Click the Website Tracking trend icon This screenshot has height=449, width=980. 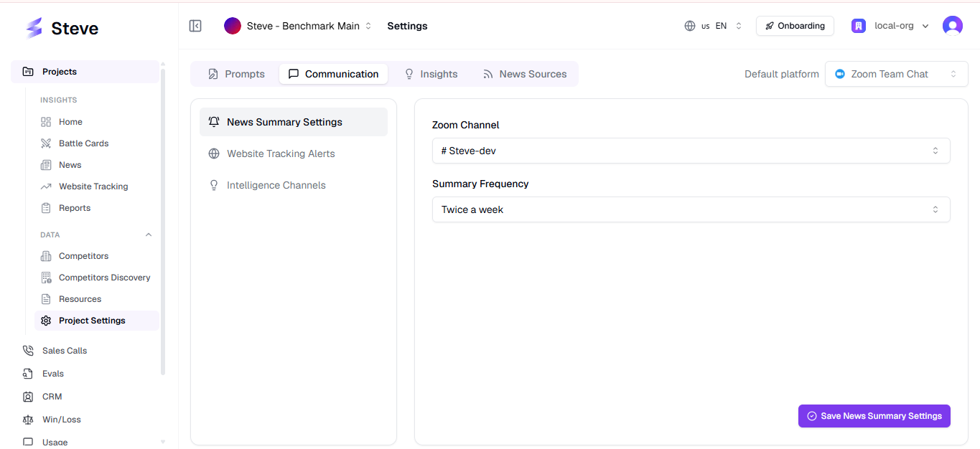point(46,186)
